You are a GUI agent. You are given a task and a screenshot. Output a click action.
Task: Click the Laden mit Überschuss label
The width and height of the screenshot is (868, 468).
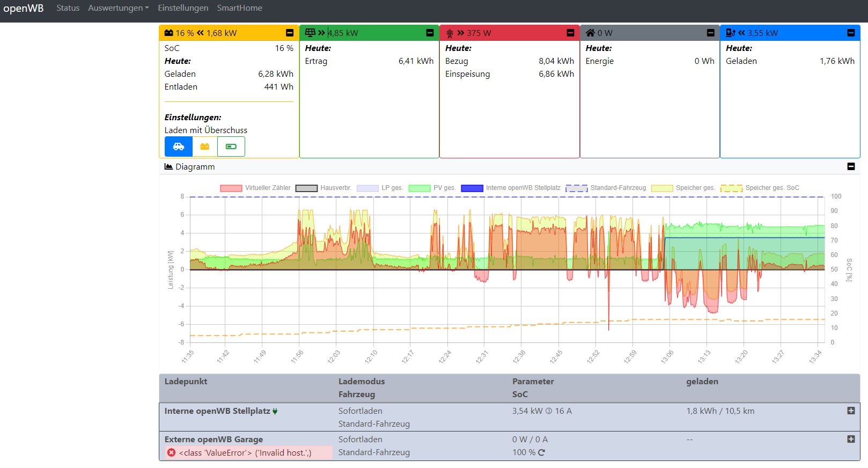[x=206, y=130]
